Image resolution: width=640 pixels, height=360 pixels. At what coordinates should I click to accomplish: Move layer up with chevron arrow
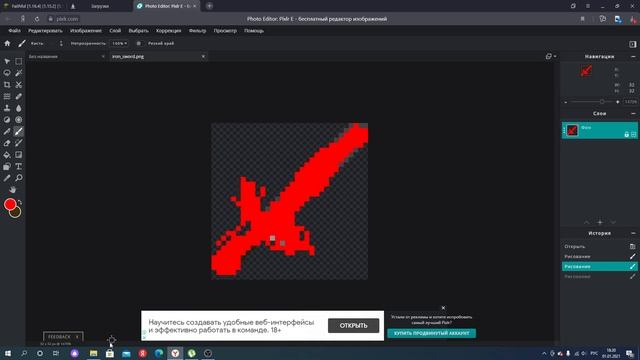pos(587,222)
